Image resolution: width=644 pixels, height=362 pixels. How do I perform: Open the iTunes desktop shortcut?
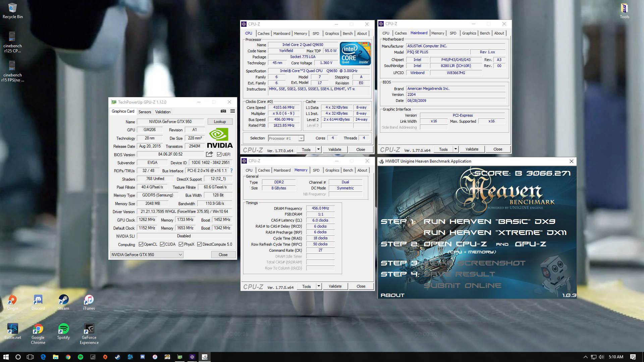pyautogui.click(x=89, y=302)
